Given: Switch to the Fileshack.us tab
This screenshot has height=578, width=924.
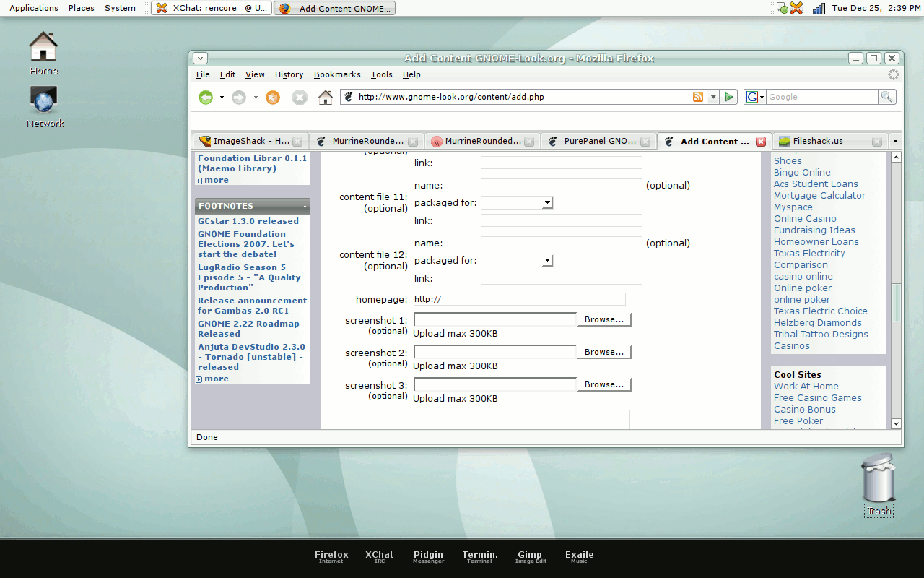Looking at the screenshot, I should 829,142.
